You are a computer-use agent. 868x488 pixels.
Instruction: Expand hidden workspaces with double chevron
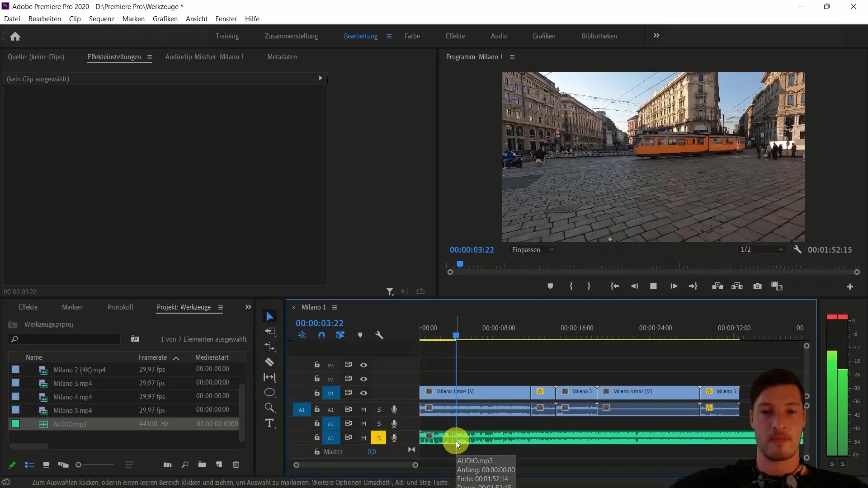(x=656, y=36)
